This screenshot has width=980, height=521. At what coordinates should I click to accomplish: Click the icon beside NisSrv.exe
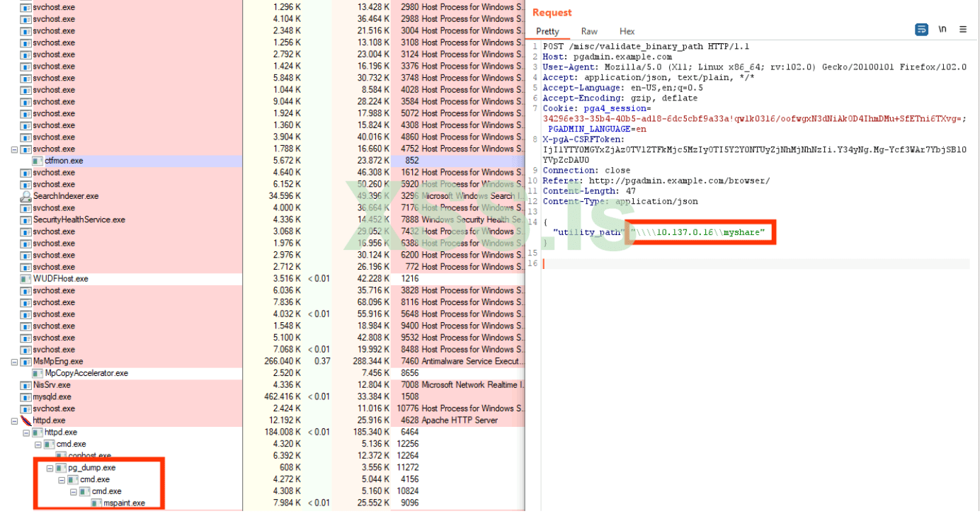27,385
